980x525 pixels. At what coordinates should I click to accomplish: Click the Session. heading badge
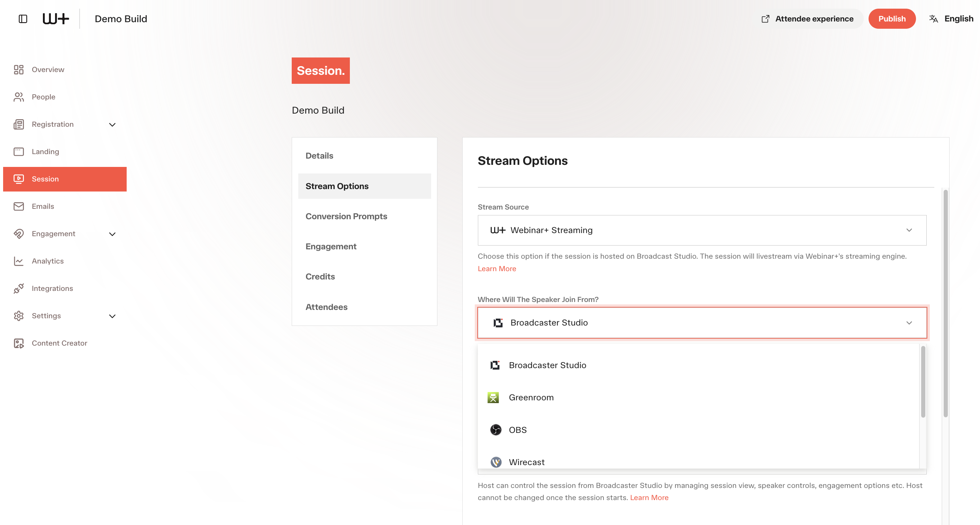point(321,71)
